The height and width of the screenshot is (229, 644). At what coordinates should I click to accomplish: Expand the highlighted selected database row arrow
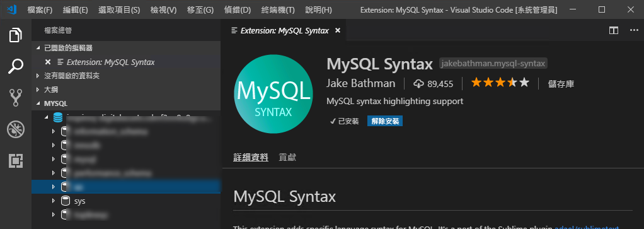coord(54,187)
